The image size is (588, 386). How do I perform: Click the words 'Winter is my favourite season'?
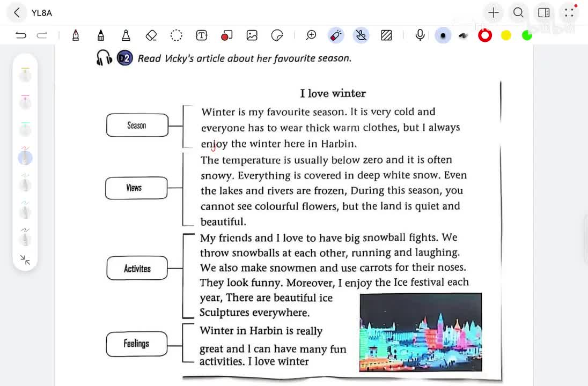273,112
